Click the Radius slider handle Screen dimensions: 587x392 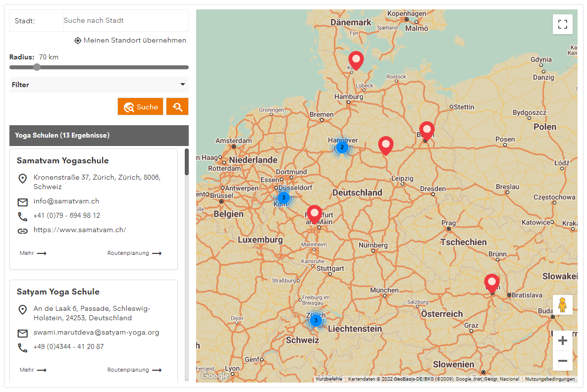(37, 67)
